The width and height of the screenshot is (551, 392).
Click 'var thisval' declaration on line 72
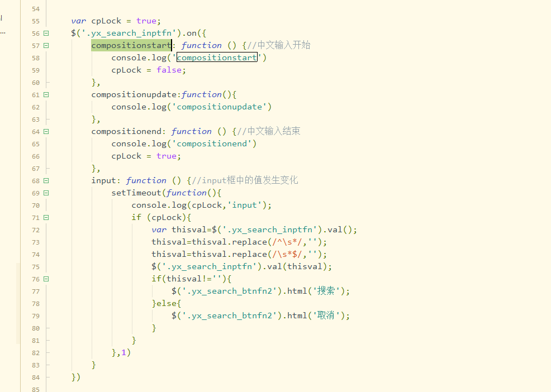pos(179,230)
